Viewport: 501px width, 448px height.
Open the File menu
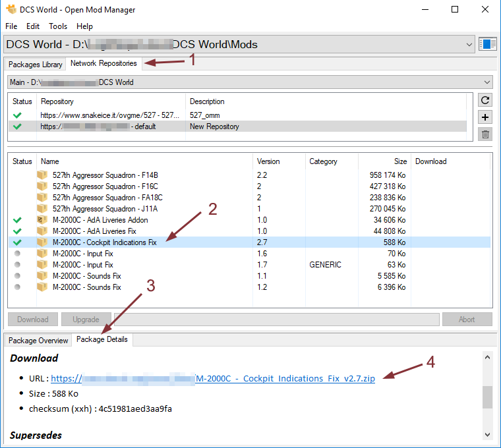point(11,26)
